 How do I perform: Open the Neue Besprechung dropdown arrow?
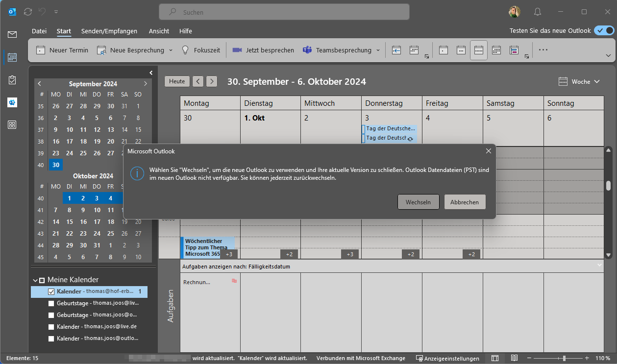[171, 50]
